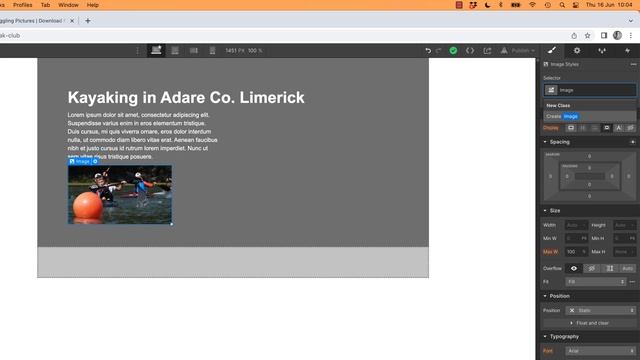Click the orange Max W label

[550, 252]
